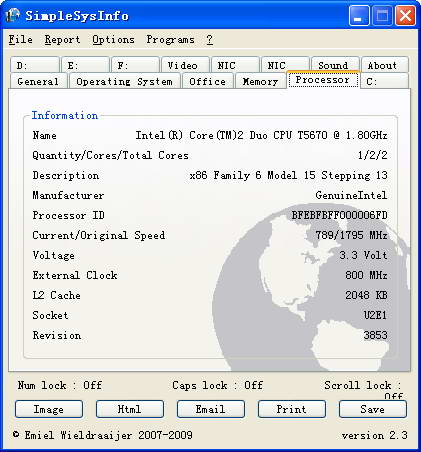Click the Print button

click(292, 409)
